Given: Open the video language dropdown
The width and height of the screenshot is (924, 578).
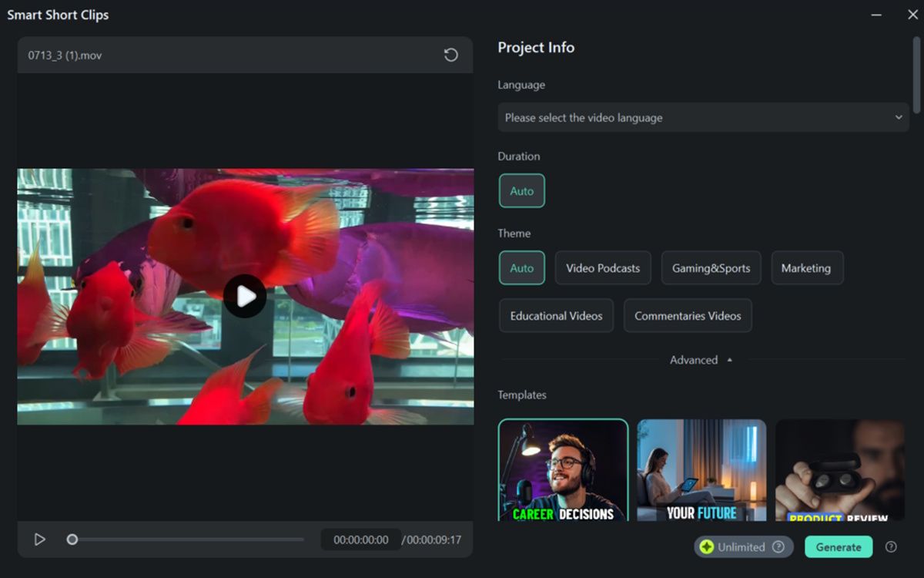Looking at the screenshot, I should (702, 117).
